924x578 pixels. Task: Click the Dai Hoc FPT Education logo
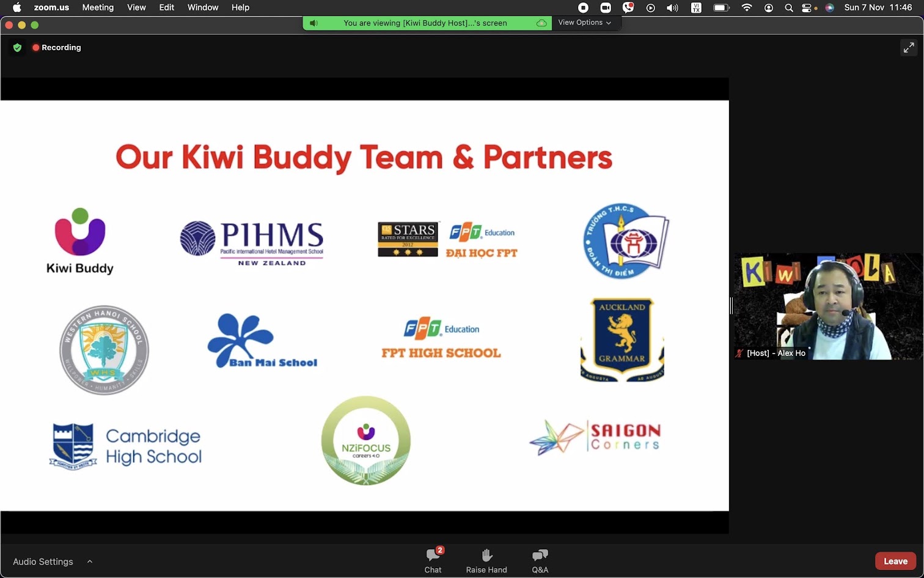click(x=482, y=241)
